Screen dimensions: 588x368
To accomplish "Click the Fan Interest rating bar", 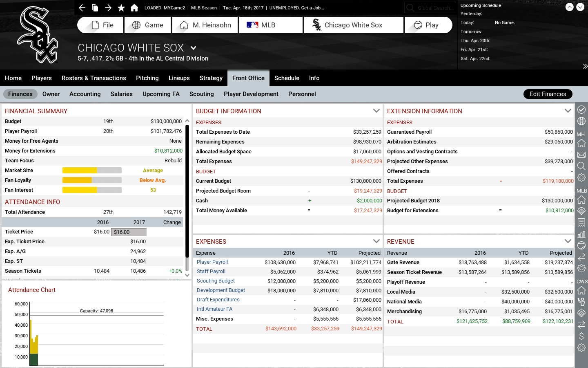I will coord(91,190).
